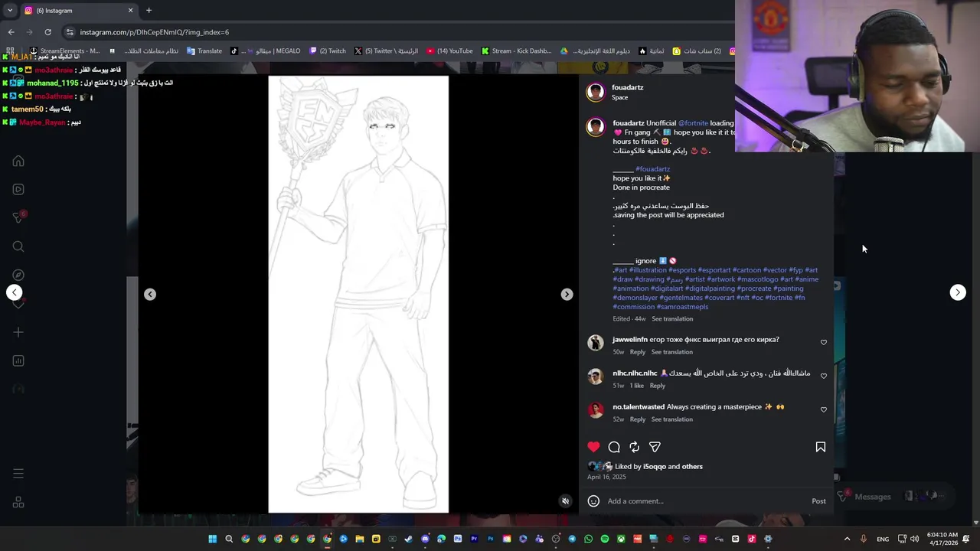This screenshot has height=551, width=980.
Task: Repost using the circular arrows icon
Action: pos(634,447)
